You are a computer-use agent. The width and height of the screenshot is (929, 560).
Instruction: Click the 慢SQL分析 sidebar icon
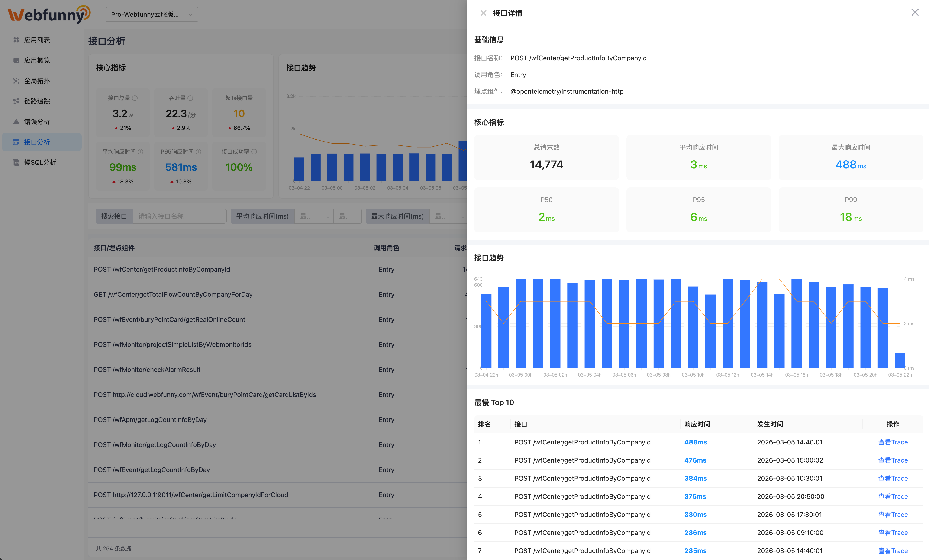tap(16, 162)
